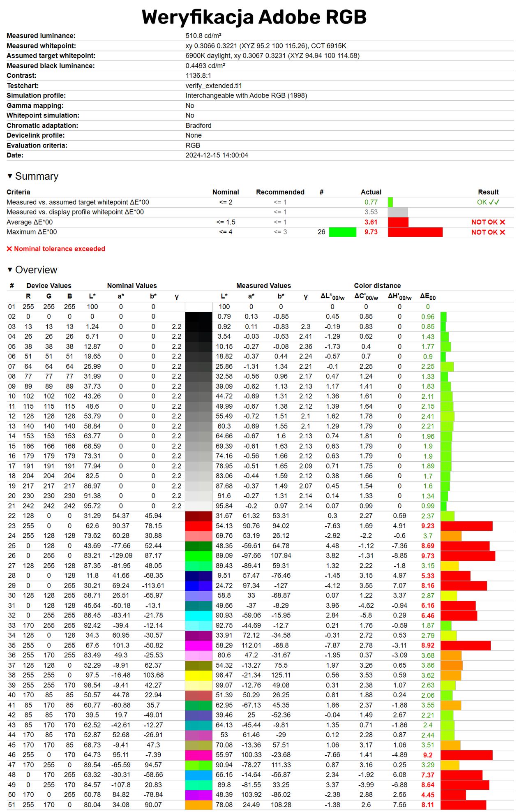Click the mid-gray swatch in row 12
This screenshot has width=526, height=812.
point(198,416)
